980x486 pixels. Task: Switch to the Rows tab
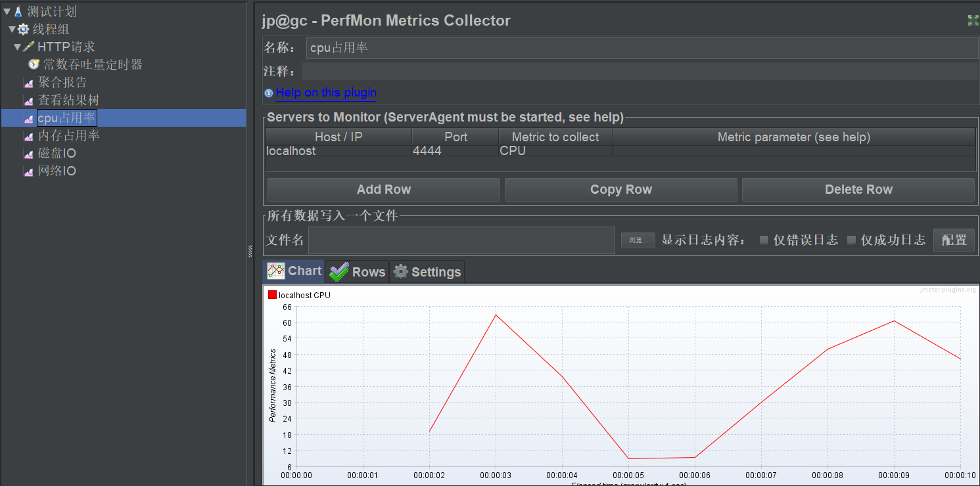357,272
